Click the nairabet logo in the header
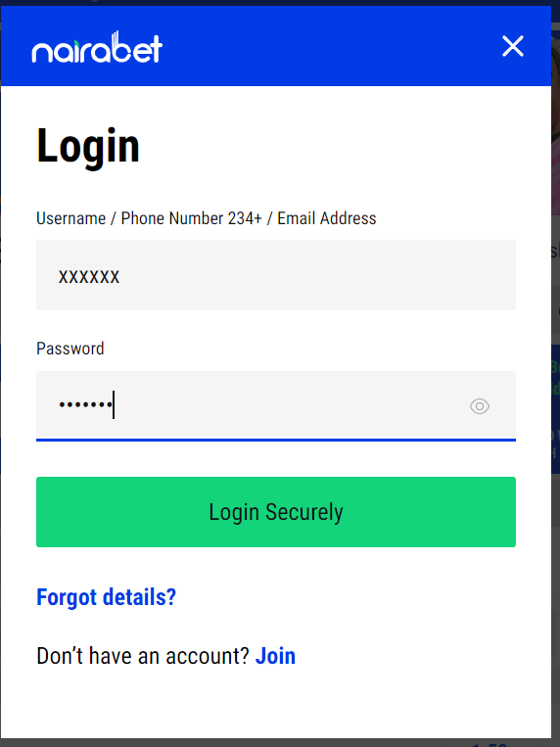 pos(97,47)
